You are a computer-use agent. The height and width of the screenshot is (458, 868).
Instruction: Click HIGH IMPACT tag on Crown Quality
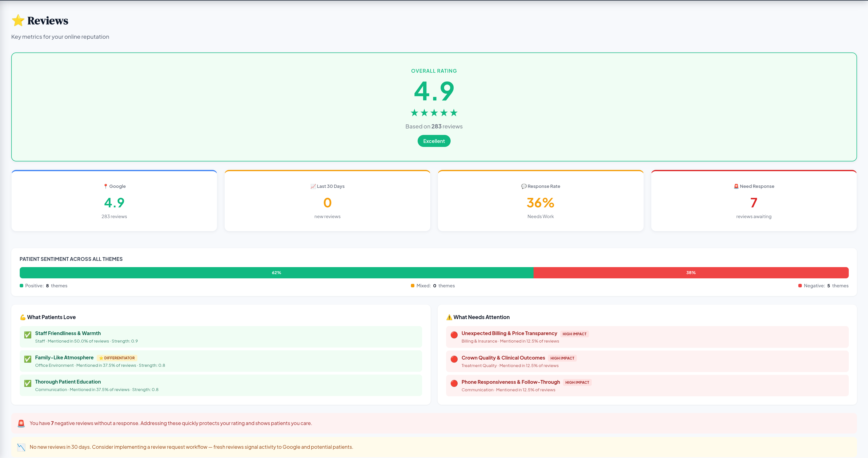point(562,358)
